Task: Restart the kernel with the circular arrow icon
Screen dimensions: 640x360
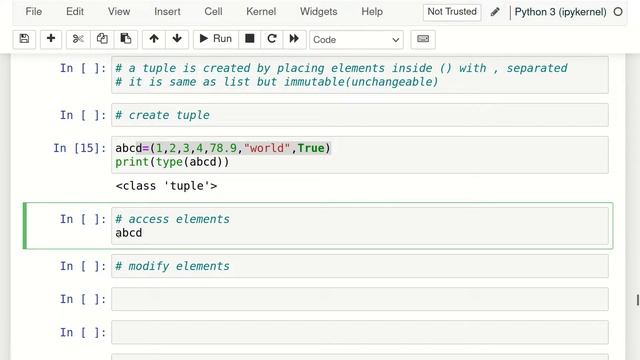Action: coord(272,39)
